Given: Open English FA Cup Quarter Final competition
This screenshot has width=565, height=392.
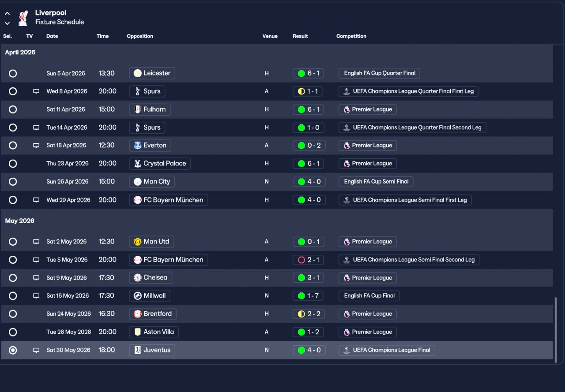Looking at the screenshot, I should 380,73.
